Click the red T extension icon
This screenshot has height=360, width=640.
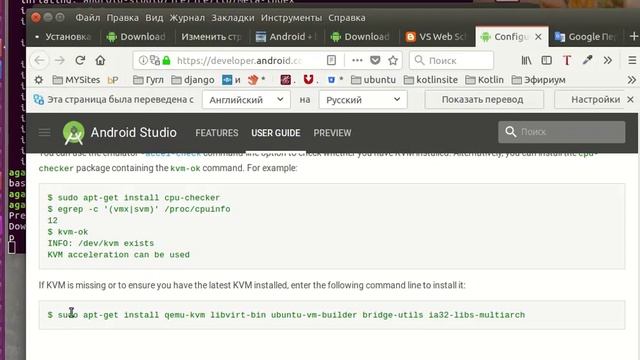pyautogui.click(x=567, y=60)
